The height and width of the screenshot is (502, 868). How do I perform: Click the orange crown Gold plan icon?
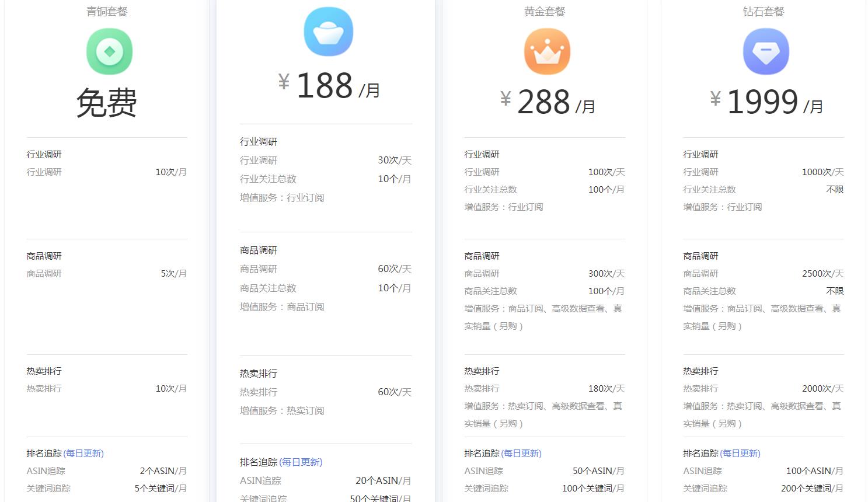[x=547, y=52]
